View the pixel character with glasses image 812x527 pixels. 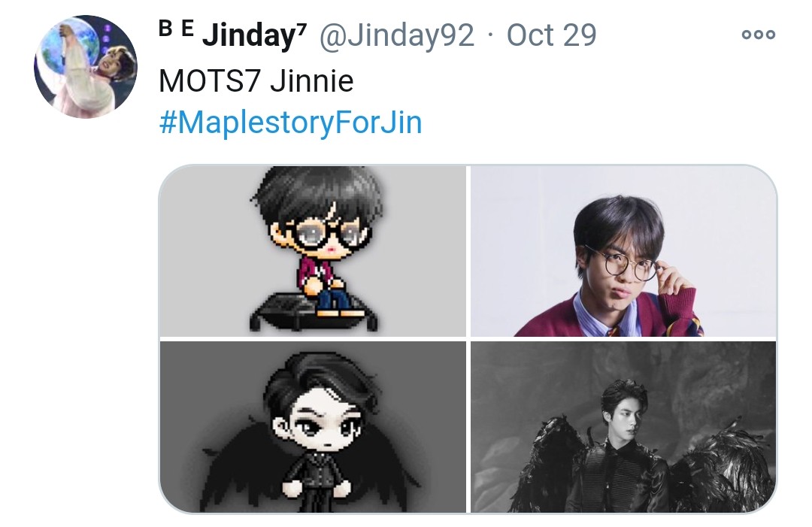point(313,251)
